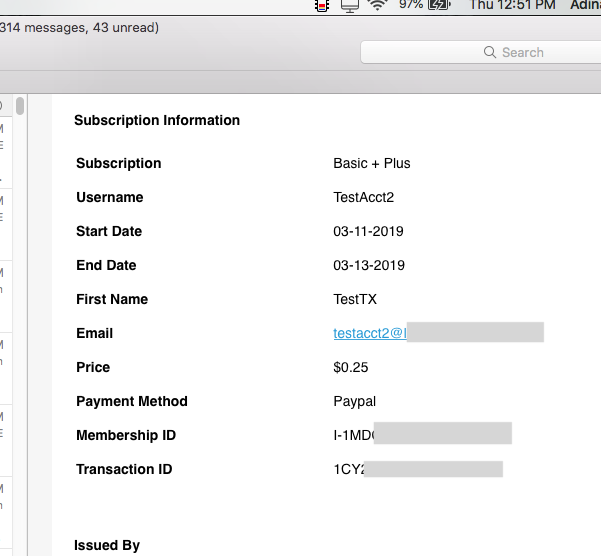Click the message list scrollbar thumb
Image resolution: width=601 pixels, height=556 pixels.
point(20,106)
